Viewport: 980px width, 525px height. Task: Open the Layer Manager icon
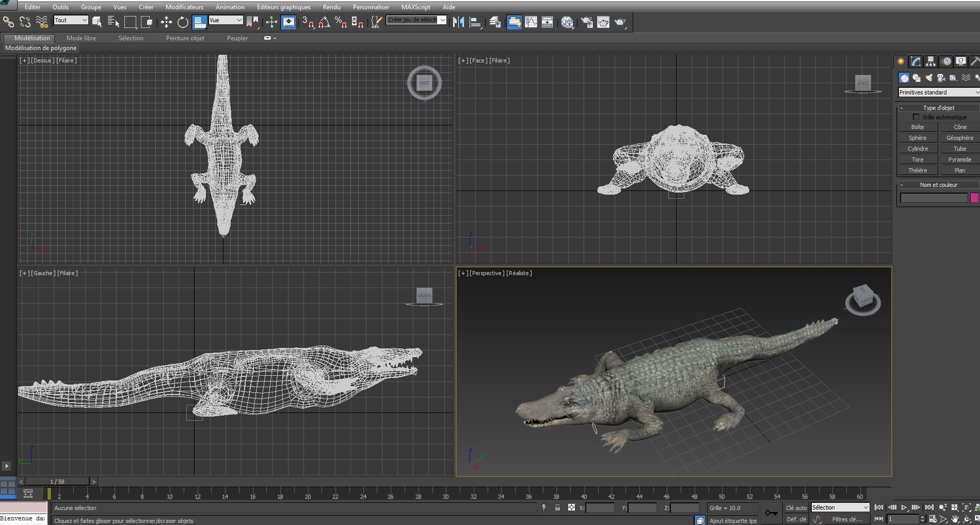pyautogui.click(x=495, y=22)
